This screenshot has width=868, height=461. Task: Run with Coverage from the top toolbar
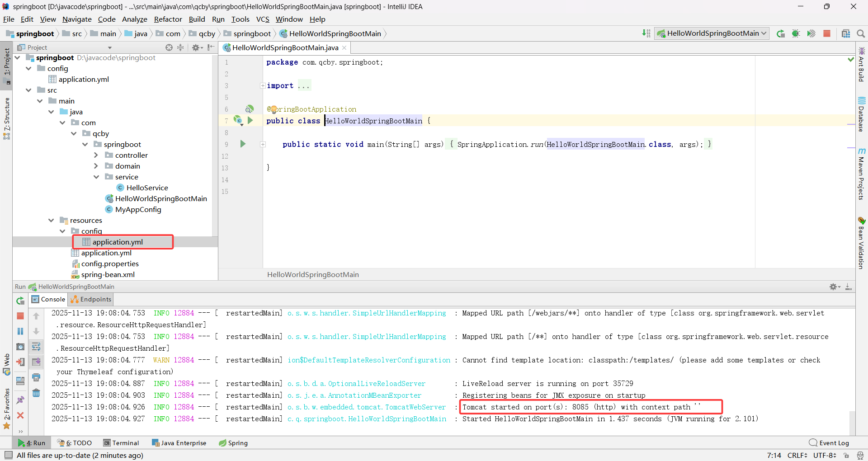(811, 33)
